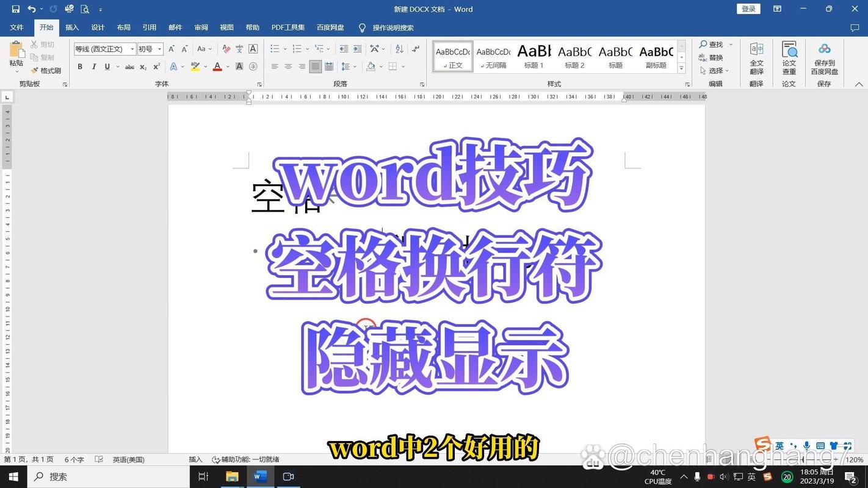Open the Windows Start menu

(x=13, y=476)
